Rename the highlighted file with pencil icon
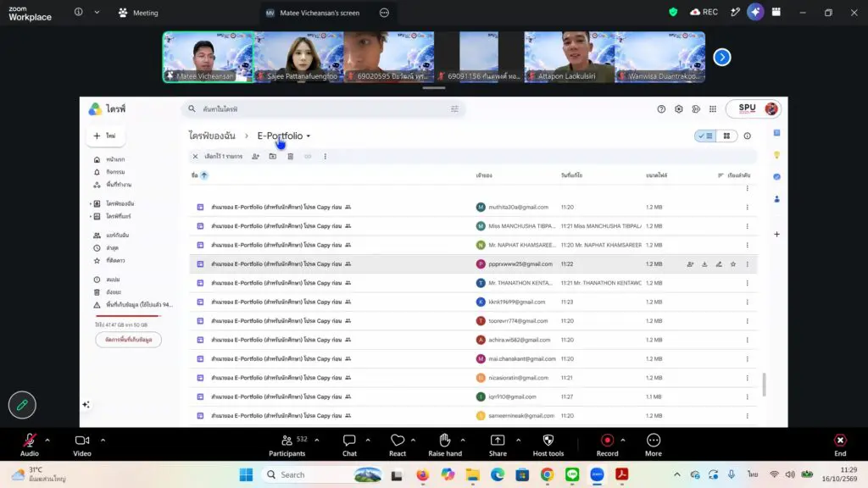This screenshot has height=488, width=868. 719,264
